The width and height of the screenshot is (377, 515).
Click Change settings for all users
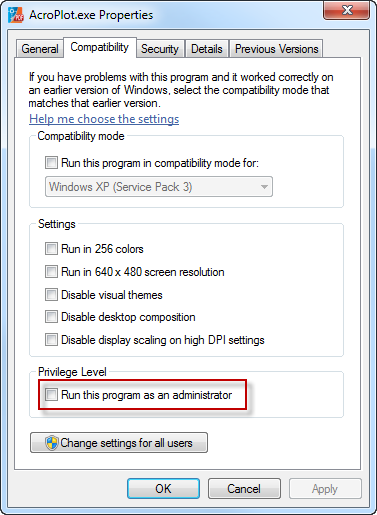(119, 443)
